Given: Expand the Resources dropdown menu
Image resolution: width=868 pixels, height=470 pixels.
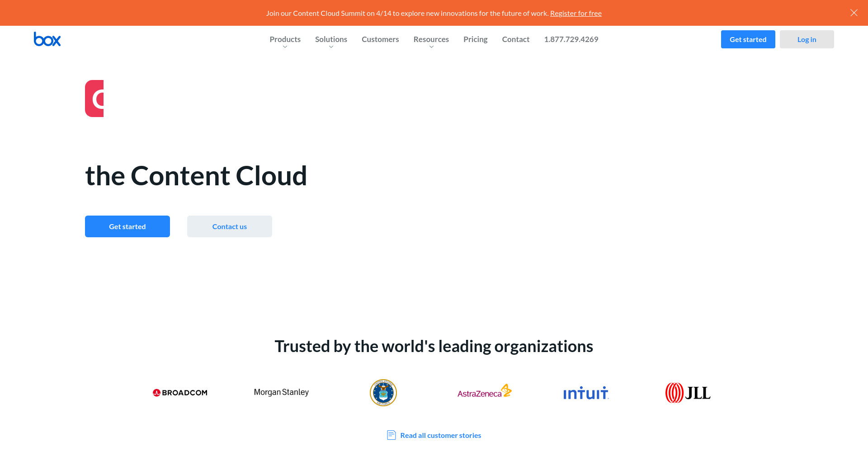Looking at the screenshot, I should point(431,40).
